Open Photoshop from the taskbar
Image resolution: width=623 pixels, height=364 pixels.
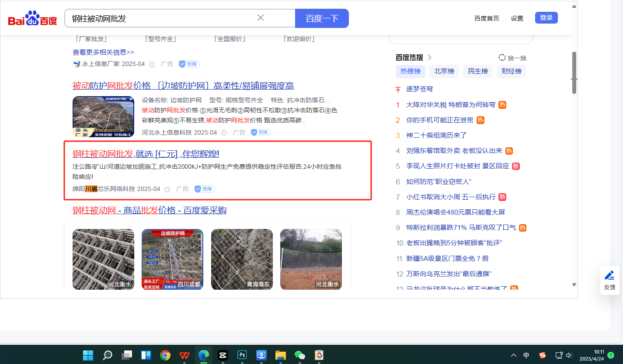point(242,355)
